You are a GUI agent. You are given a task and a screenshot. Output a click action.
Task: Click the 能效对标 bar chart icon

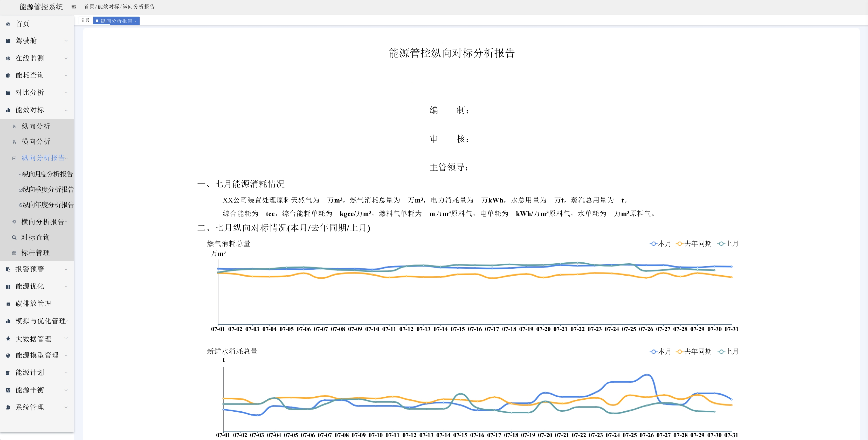tap(8, 110)
